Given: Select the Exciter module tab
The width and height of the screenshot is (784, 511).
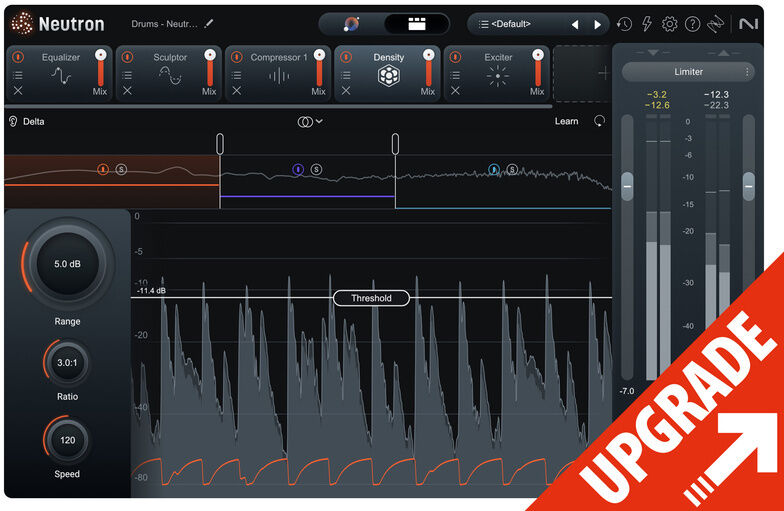Looking at the screenshot, I should click(496, 74).
